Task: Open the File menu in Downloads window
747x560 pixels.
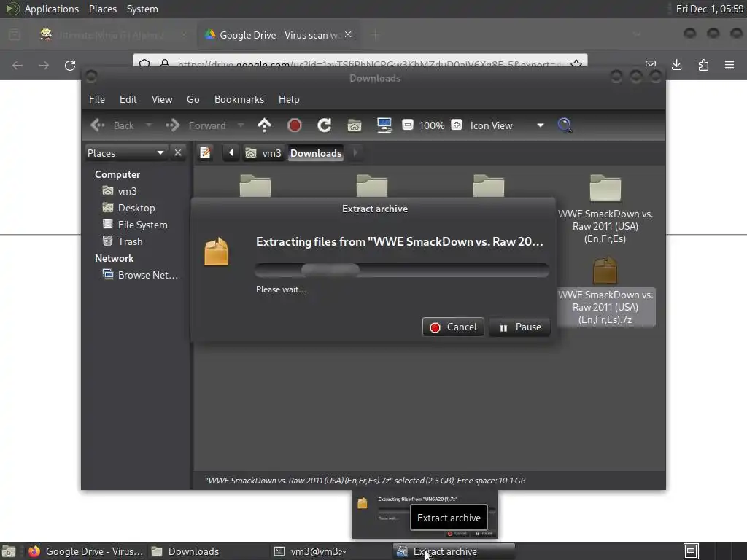Action: click(97, 99)
